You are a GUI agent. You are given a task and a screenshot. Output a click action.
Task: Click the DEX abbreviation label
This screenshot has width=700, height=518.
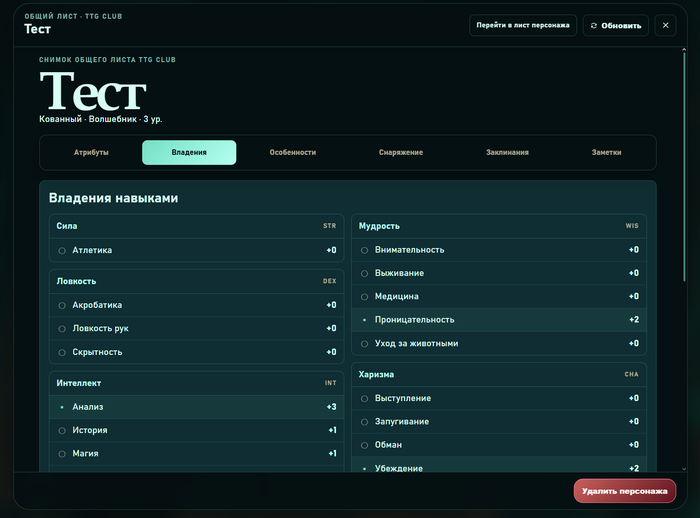point(329,281)
